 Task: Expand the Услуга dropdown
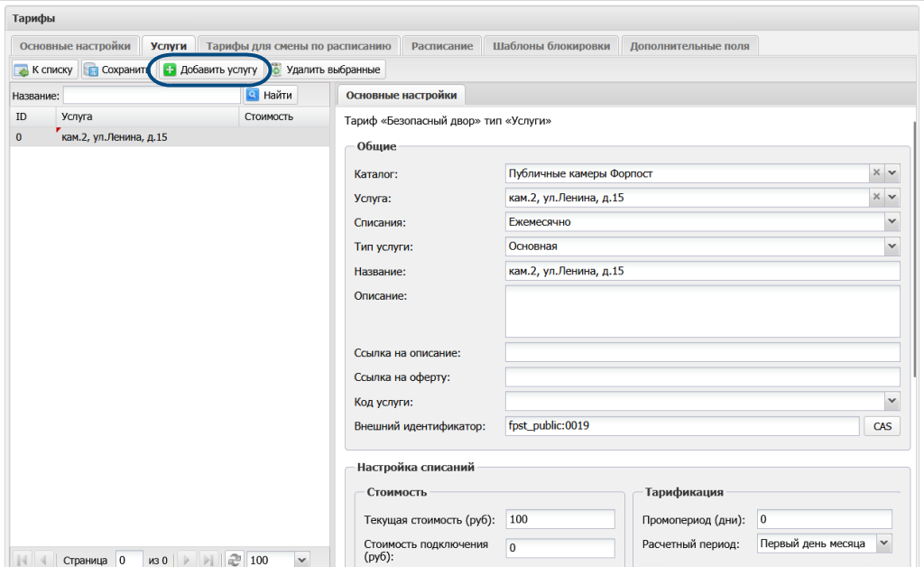[x=892, y=197]
